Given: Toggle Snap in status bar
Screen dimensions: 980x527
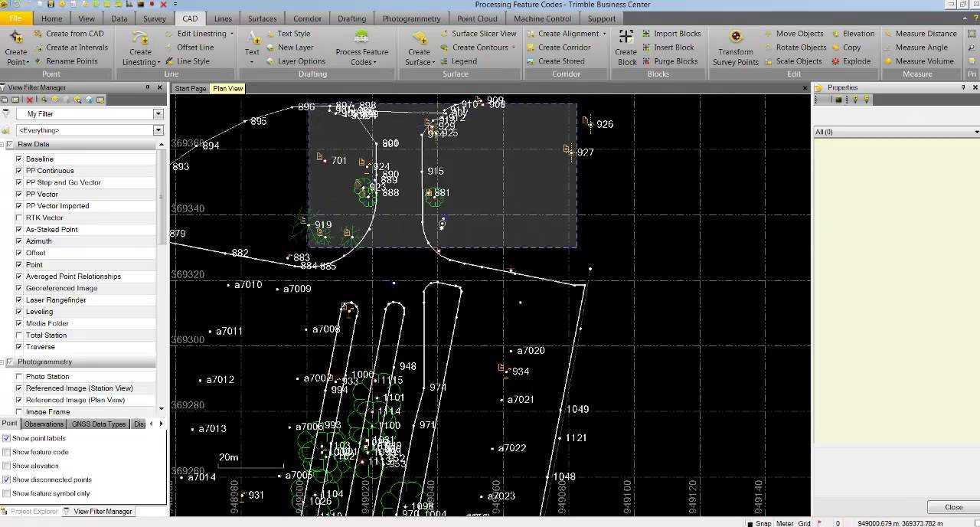Looking at the screenshot, I should coord(763,523).
